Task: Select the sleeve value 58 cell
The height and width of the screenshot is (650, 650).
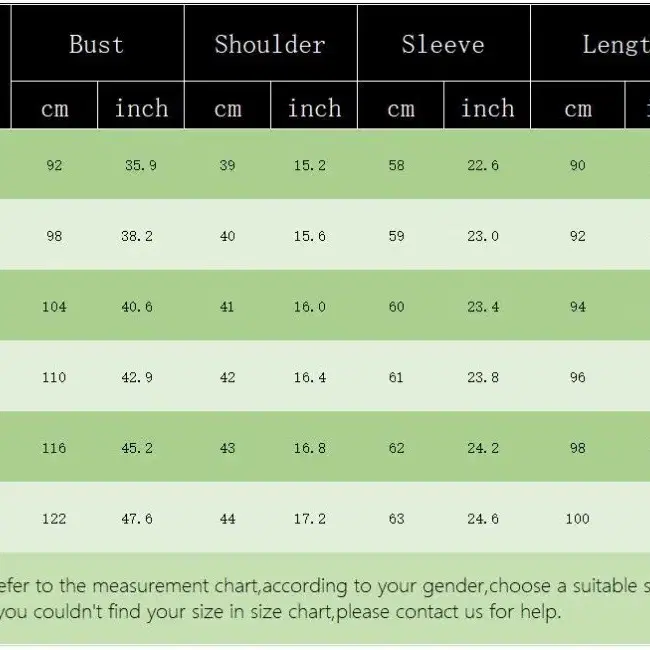Action: pyautogui.click(x=396, y=165)
